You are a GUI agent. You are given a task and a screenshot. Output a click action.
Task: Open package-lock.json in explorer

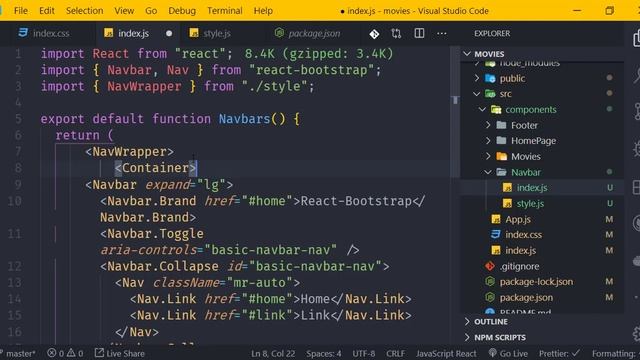[536, 282]
